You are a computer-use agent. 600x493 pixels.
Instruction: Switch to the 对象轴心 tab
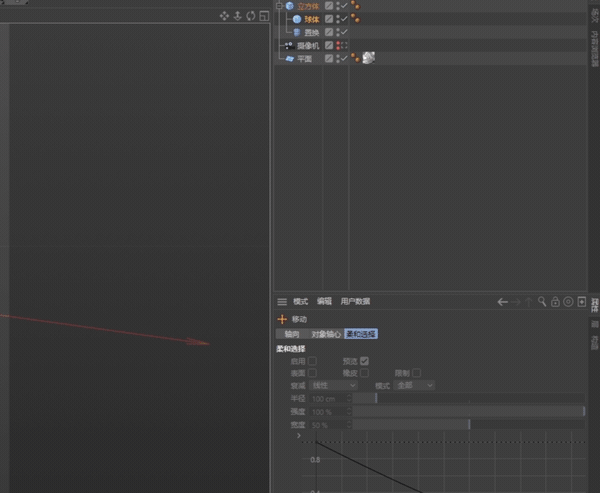point(326,334)
